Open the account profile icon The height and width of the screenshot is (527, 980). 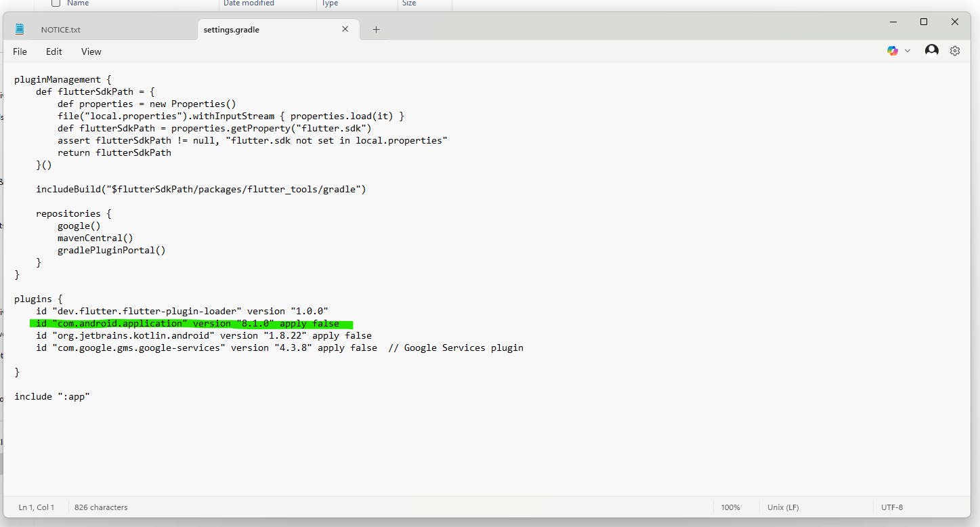932,50
